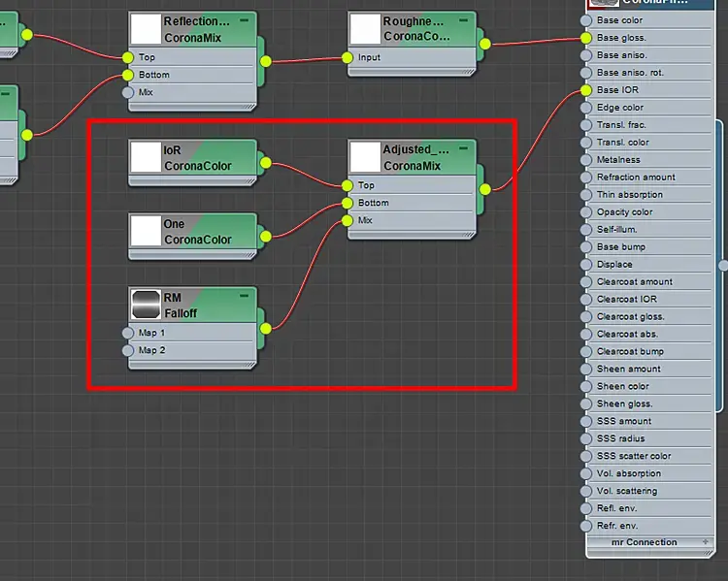Select the One CoronaColor node title
728x581 pixels.
click(x=197, y=232)
